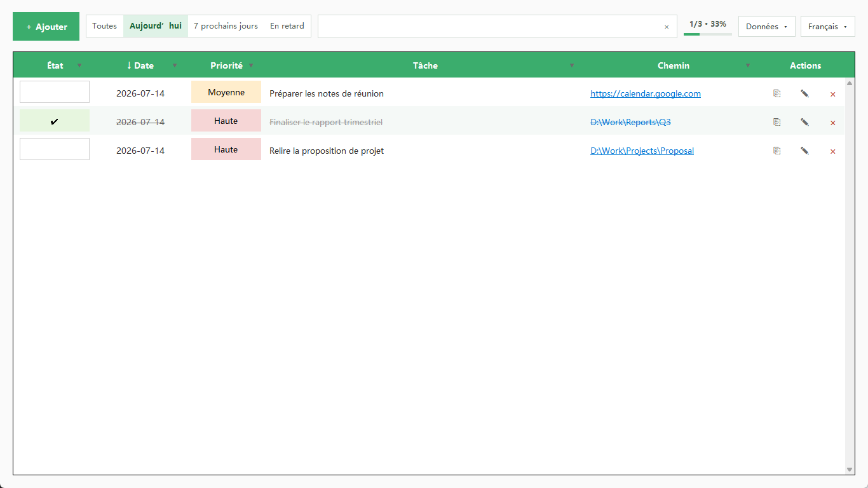
Task: Copy the 'Finaliser le rapport trimestriel' task
Action: (x=776, y=122)
